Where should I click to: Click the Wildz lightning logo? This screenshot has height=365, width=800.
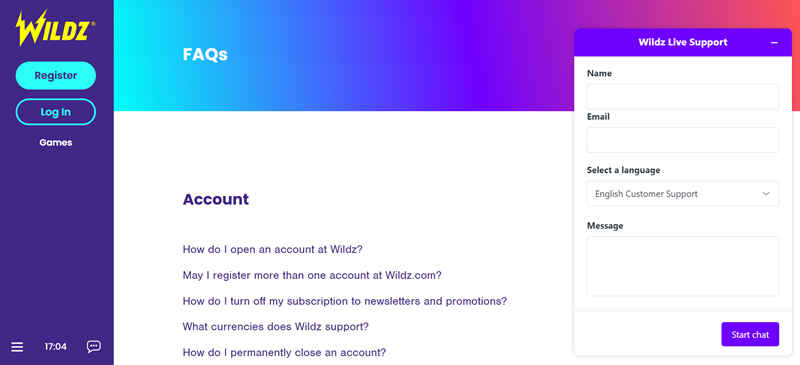tap(55, 28)
